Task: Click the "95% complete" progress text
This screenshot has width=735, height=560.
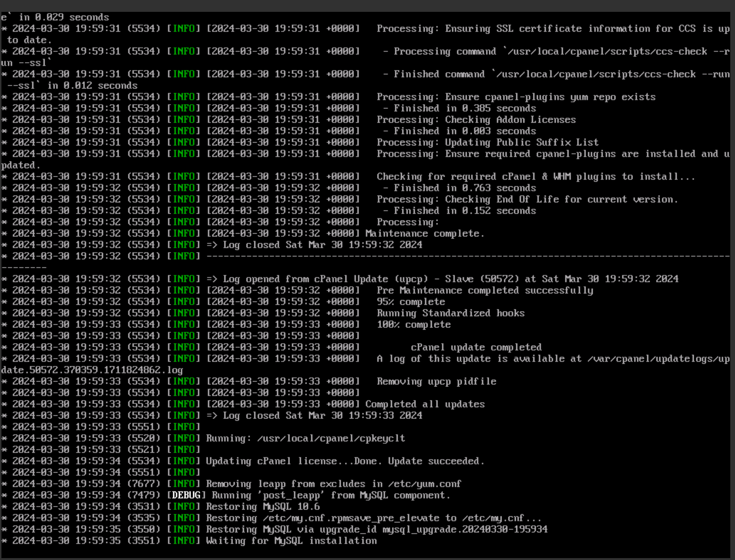Action: [411, 302]
